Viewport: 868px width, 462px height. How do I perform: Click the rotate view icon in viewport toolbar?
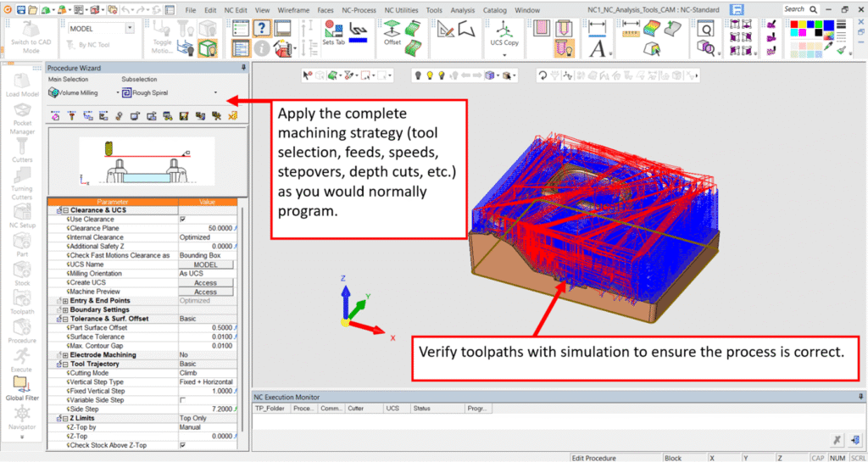pos(543,75)
